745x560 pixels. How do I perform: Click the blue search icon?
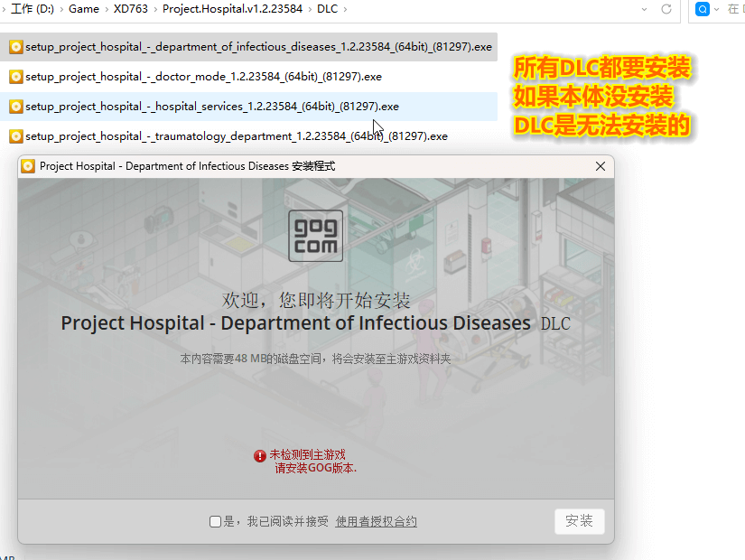tap(703, 9)
